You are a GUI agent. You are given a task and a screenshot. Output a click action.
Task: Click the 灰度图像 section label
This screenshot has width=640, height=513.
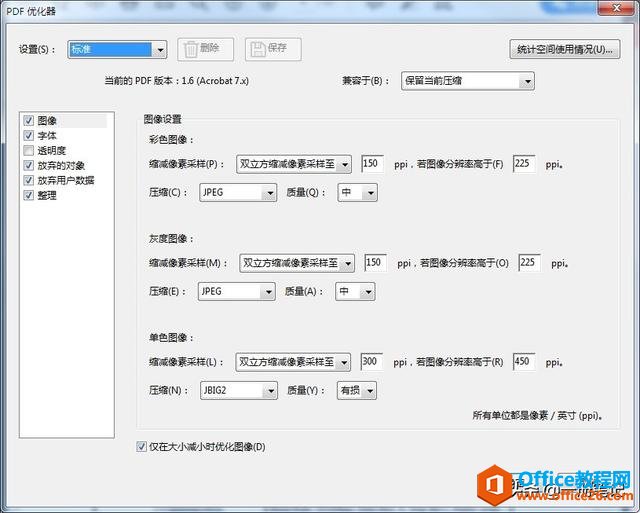point(171,238)
